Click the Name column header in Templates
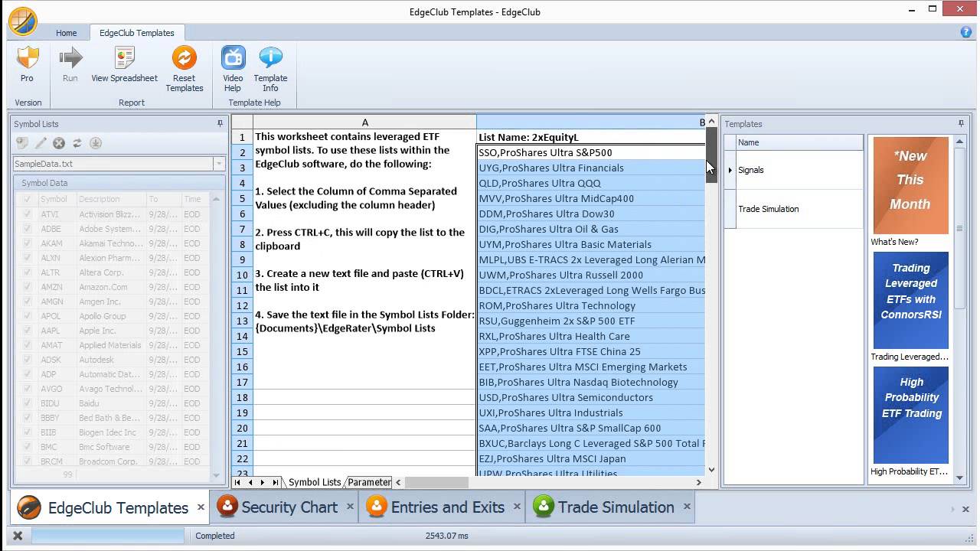Viewport: 980px width, 551px height. [799, 142]
